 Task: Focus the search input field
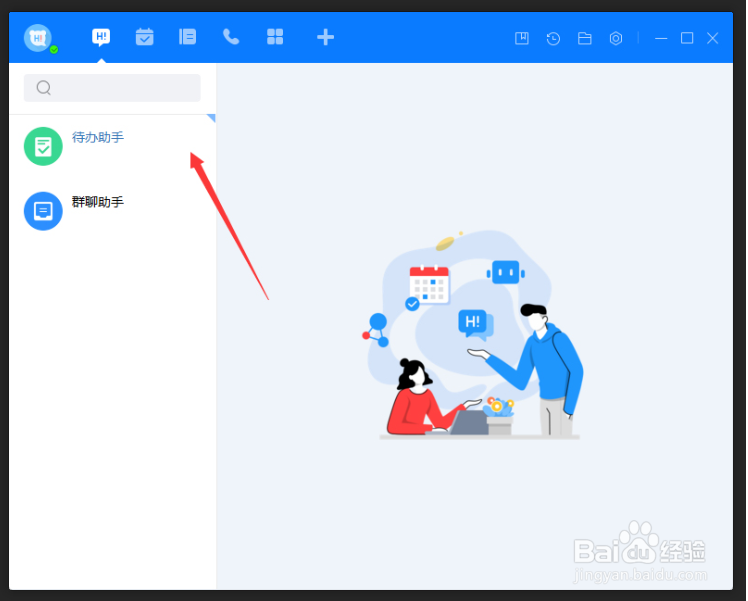112,88
